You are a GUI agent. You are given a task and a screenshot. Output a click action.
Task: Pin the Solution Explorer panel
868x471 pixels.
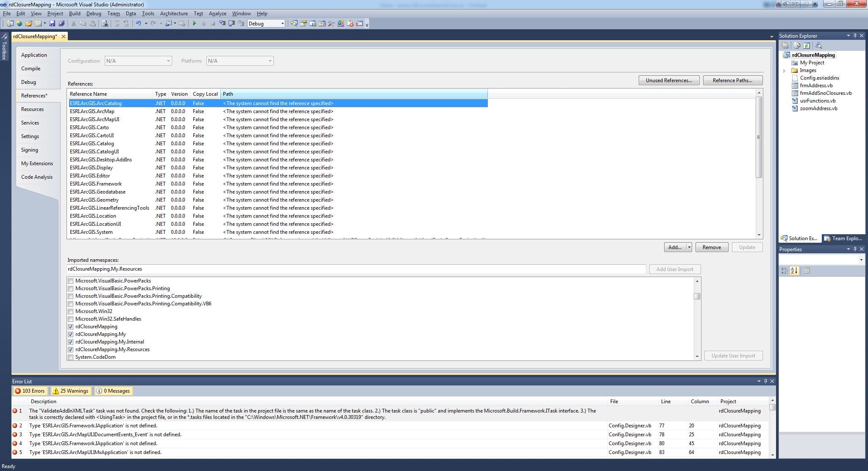(x=855, y=36)
